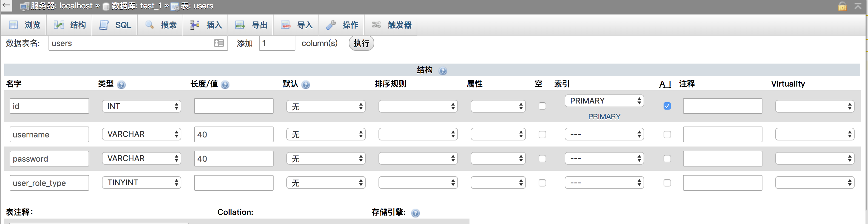The width and height of the screenshot is (868, 224).
Task: Click the username column name field
Action: (x=49, y=134)
